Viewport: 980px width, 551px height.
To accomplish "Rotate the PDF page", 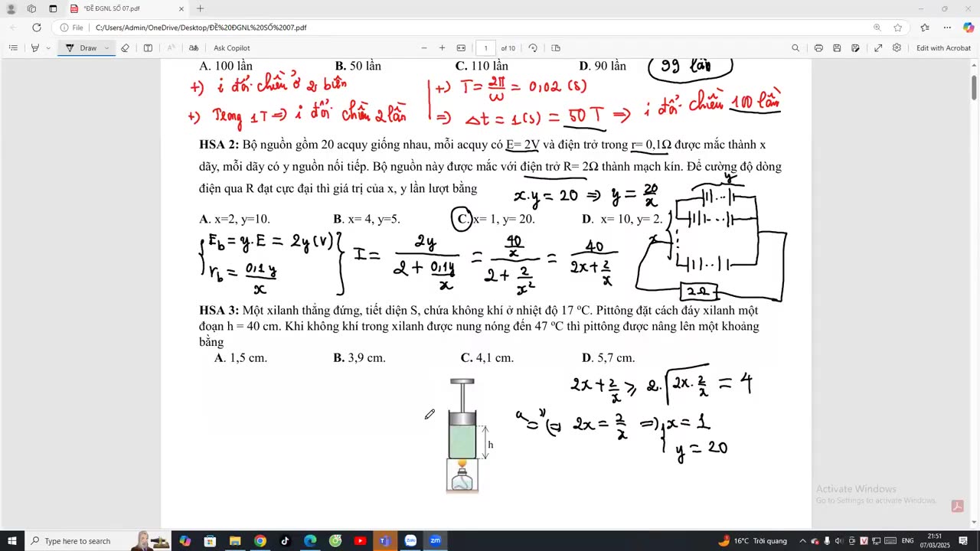I will click(533, 47).
